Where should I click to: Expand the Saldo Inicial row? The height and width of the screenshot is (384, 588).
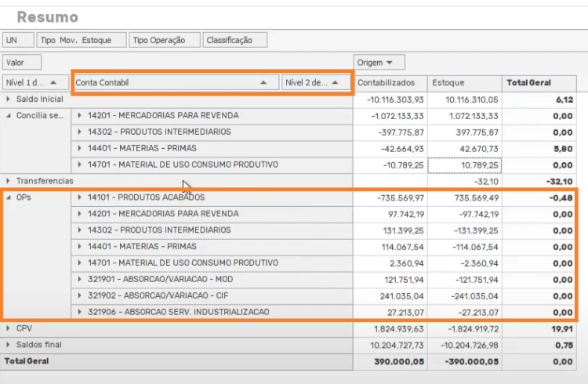pos(9,100)
